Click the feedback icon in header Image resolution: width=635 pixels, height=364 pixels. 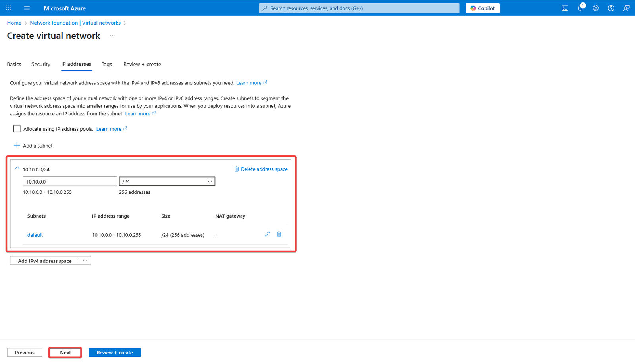pos(626,8)
